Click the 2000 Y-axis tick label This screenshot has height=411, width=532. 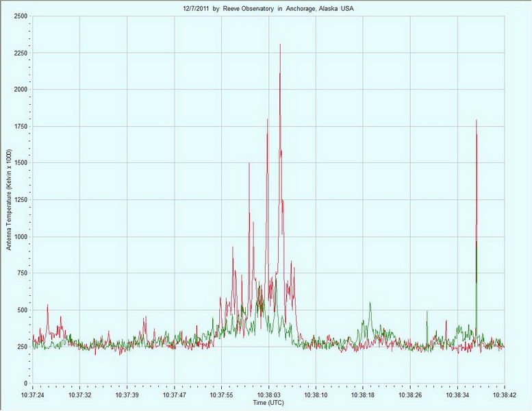(x=21, y=89)
